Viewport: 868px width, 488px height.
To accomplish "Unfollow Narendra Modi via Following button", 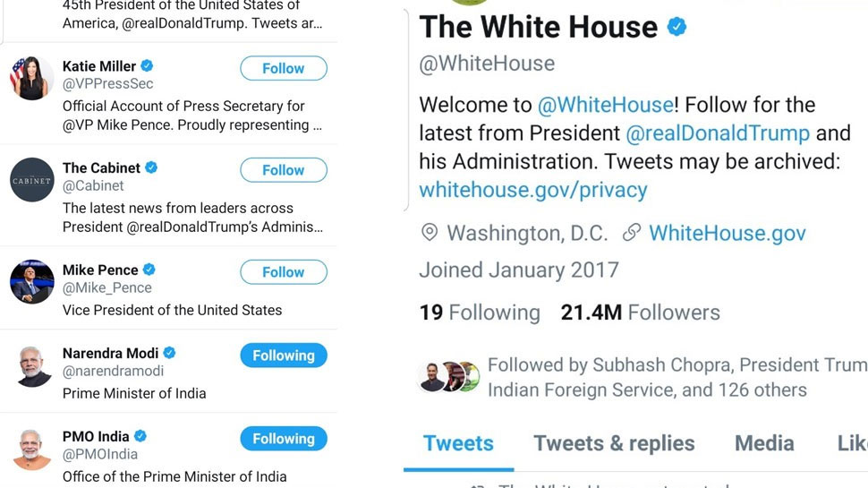I will tap(284, 355).
